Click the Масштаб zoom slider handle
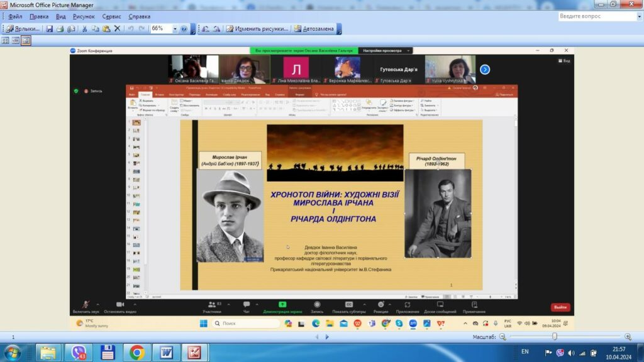 pyautogui.click(x=555, y=337)
